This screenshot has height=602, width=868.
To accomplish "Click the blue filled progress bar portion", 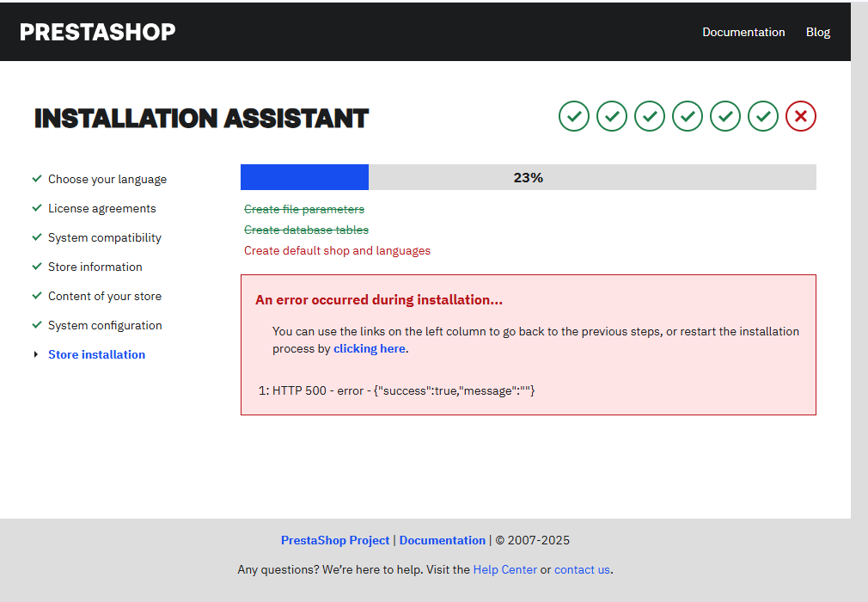I will [x=304, y=177].
